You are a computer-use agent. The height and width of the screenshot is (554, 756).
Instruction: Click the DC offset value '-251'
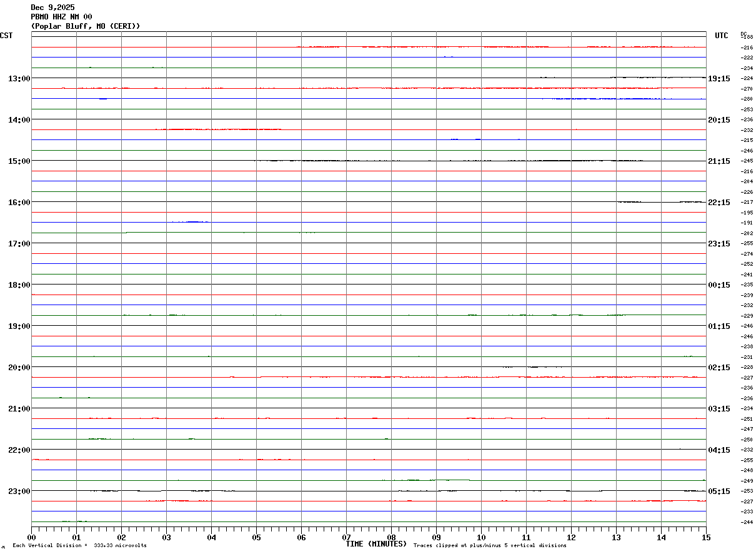click(x=747, y=419)
